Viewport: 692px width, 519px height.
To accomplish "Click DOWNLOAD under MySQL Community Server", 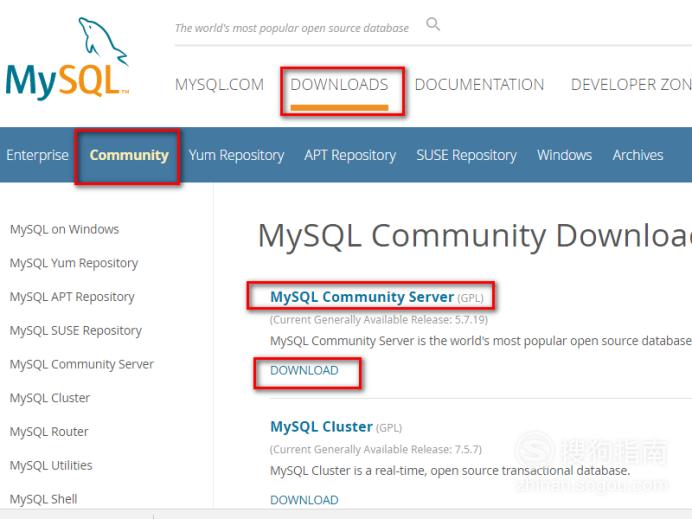I will [304, 370].
